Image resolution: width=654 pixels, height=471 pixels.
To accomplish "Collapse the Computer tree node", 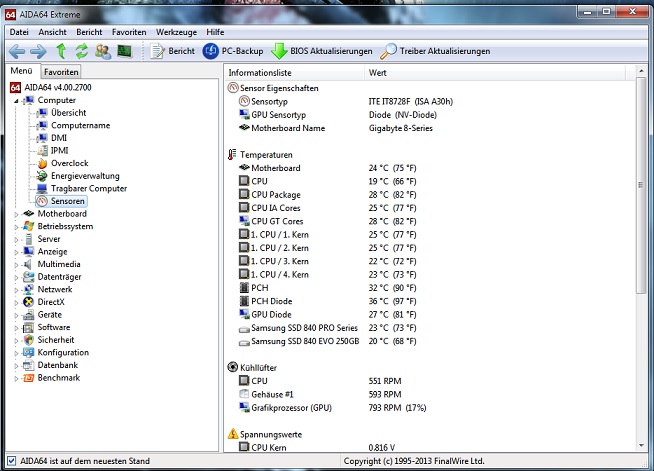I will tap(15, 100).
